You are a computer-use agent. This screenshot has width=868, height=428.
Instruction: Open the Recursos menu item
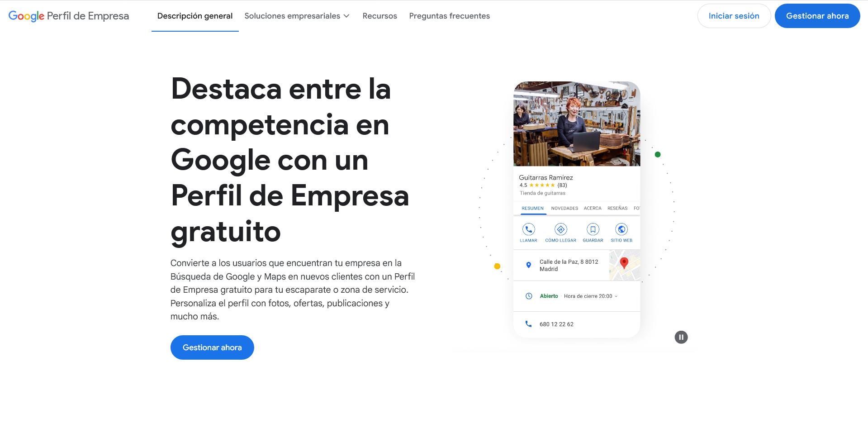(x=380, y=16)
